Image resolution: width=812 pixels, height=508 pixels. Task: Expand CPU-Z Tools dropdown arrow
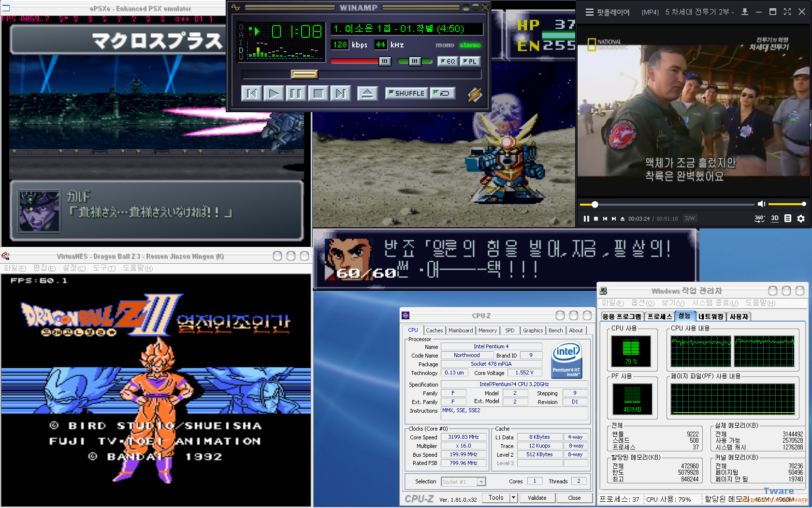click(x=514, y=498)
